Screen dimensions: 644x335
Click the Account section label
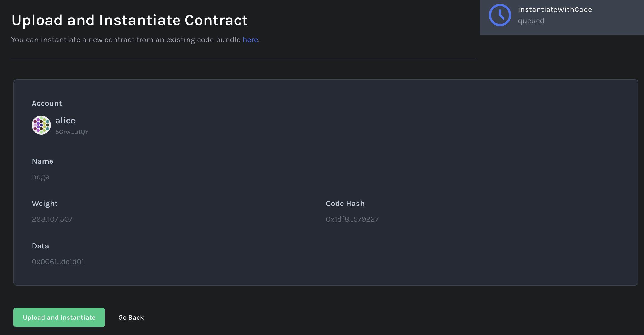point(47,103)
